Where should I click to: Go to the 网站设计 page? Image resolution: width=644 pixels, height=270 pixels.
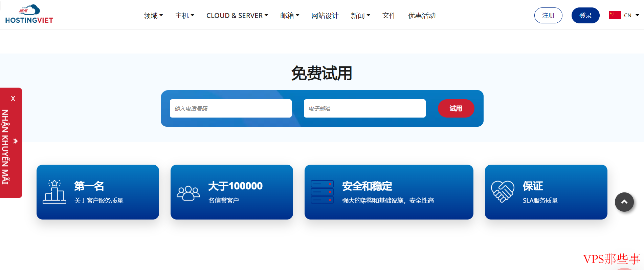325,16
